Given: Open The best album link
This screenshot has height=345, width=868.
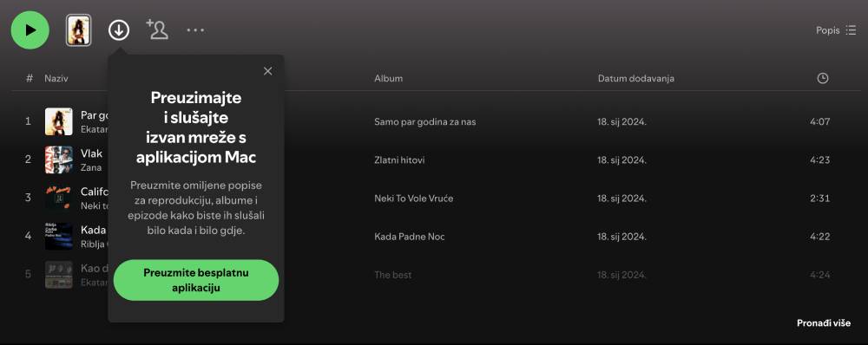Looking at the screenshot, I should (393, 275).
